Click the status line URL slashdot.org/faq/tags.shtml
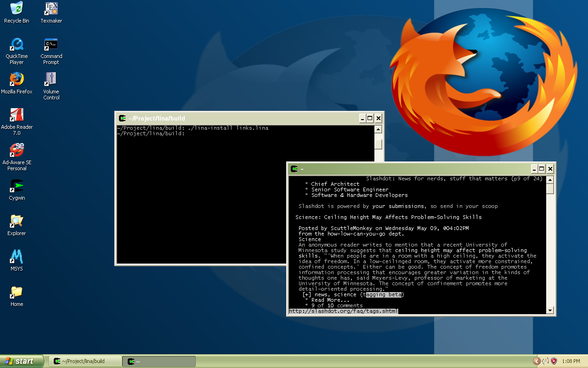 [x=344, y=311]
